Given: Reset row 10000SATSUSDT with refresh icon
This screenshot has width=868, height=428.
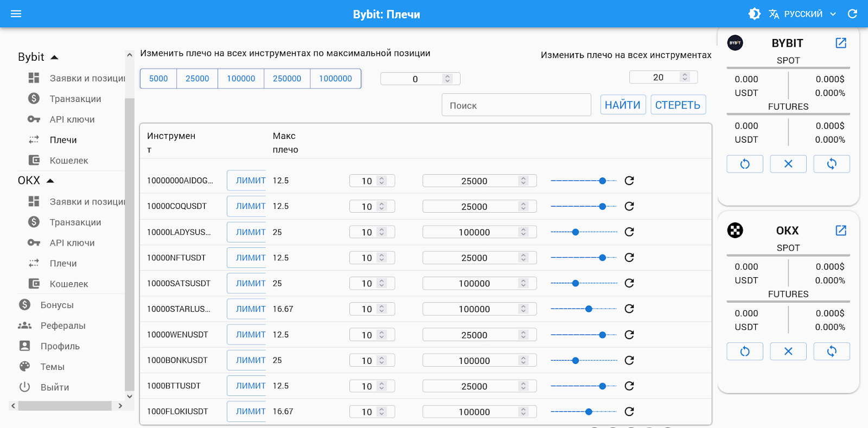Looking at the screenshot, I should pos(629,283).
